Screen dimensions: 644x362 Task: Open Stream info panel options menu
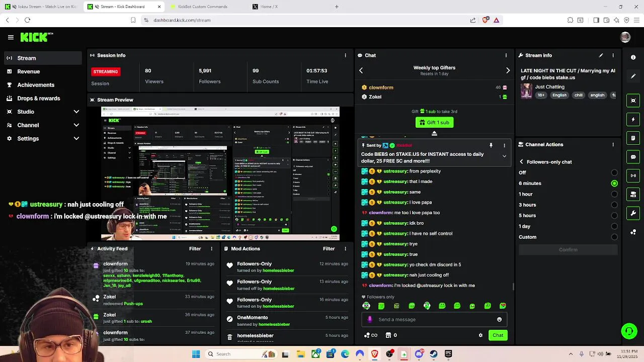613,55
